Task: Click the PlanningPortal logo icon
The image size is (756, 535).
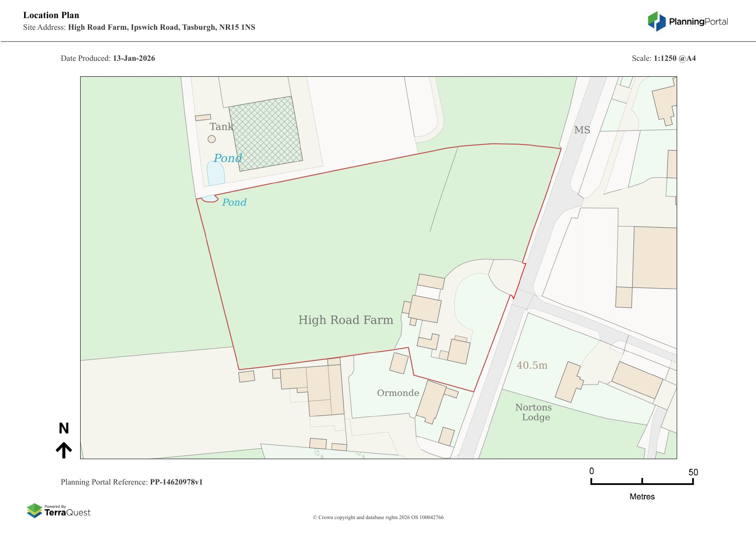Action: point(657,21)
